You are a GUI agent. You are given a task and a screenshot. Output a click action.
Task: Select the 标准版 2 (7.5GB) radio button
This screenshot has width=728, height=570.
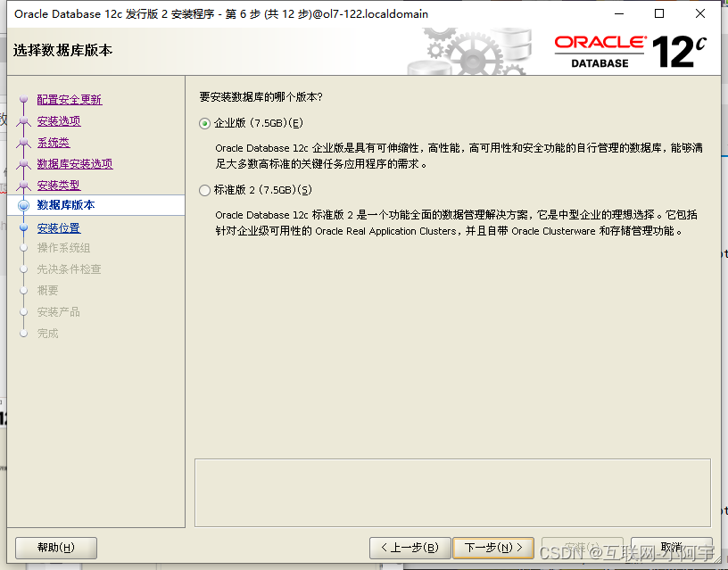[205, 190]
